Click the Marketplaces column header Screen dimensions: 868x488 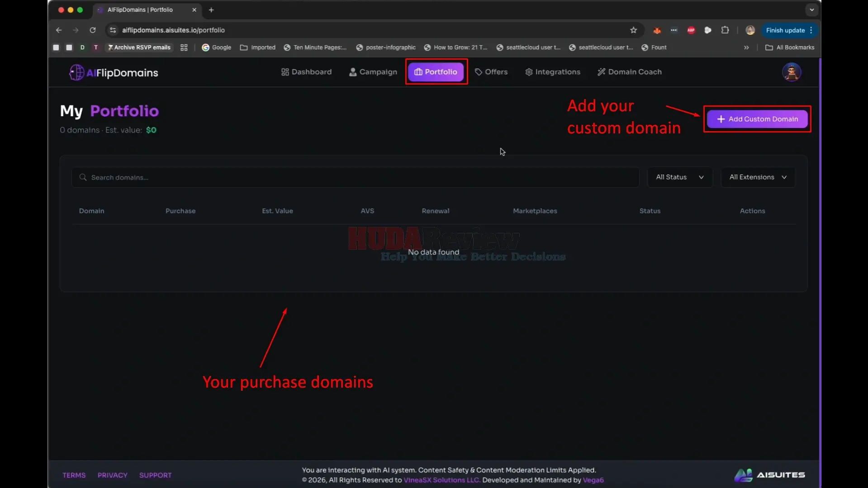535,211
